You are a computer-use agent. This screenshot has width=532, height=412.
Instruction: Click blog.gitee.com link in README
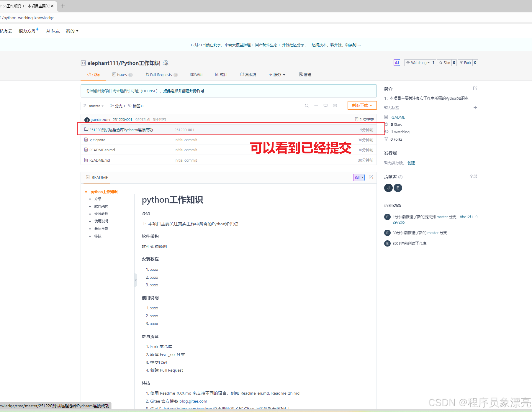(x=193, y=401)
